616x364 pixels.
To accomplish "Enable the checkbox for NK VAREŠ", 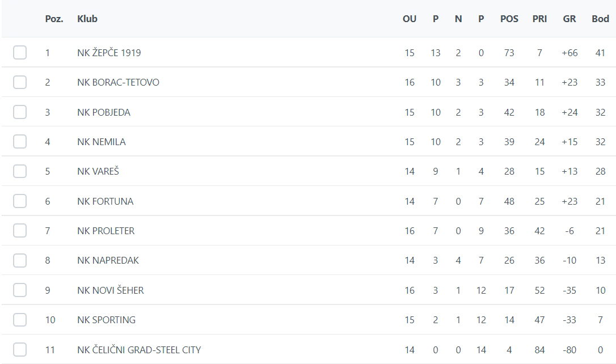I will [20, 171].
